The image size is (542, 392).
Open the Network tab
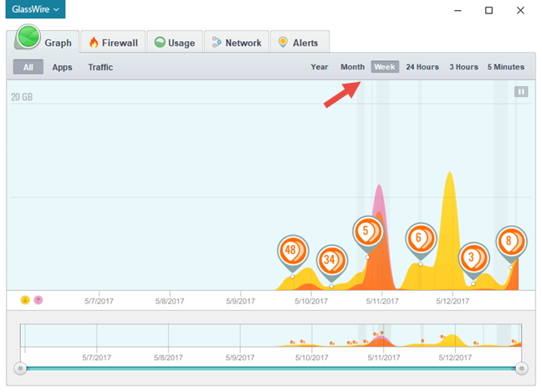[237, 43]
